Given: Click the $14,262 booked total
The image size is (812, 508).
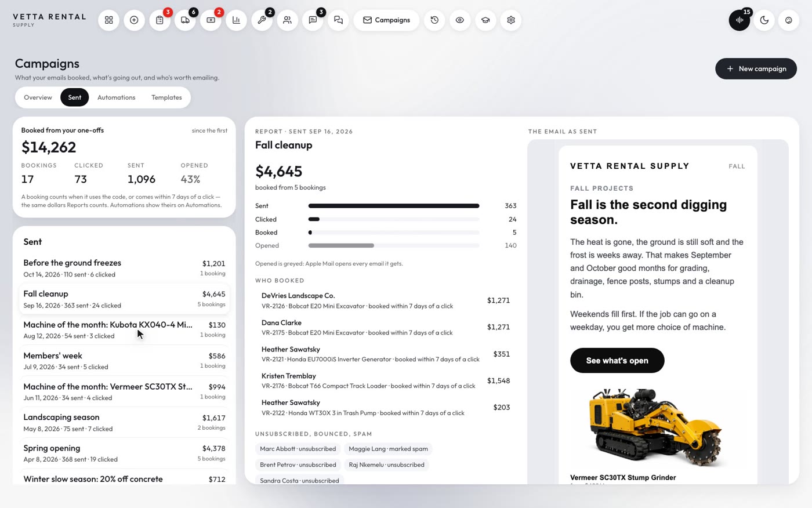Looking at the screenshot, I should (49, 147).
